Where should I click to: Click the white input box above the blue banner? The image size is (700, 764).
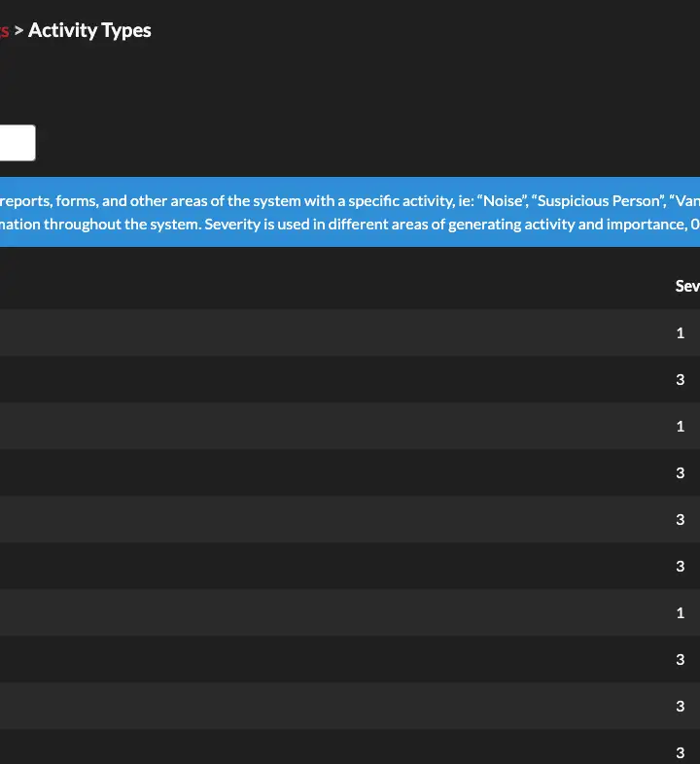tap(17, 143)
